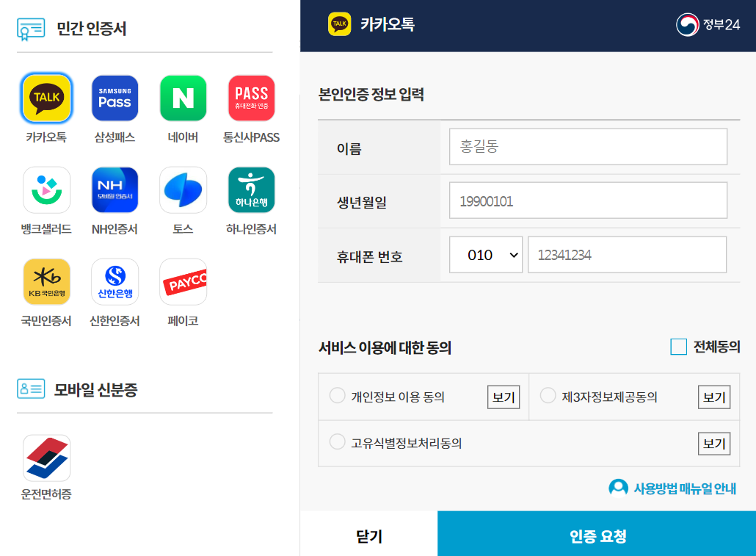
Task: Select the KB 국민인증서 icon
Action: click(x=47, y=281)
